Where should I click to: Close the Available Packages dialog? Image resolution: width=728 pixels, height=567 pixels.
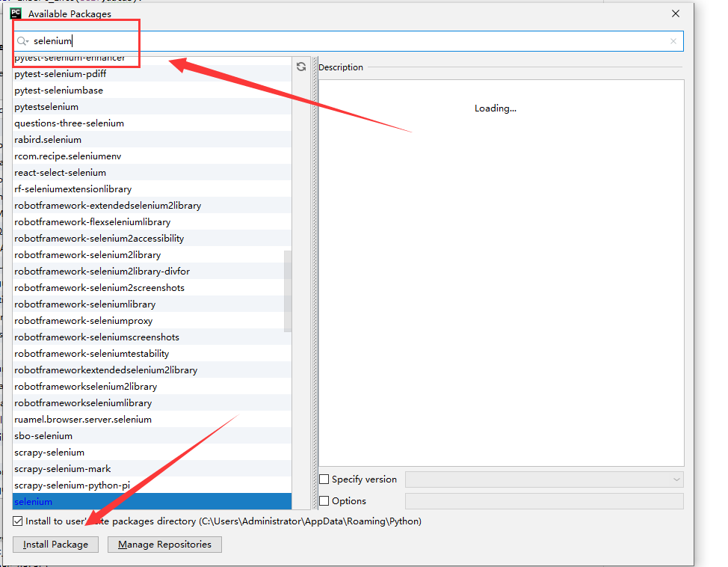676,13
